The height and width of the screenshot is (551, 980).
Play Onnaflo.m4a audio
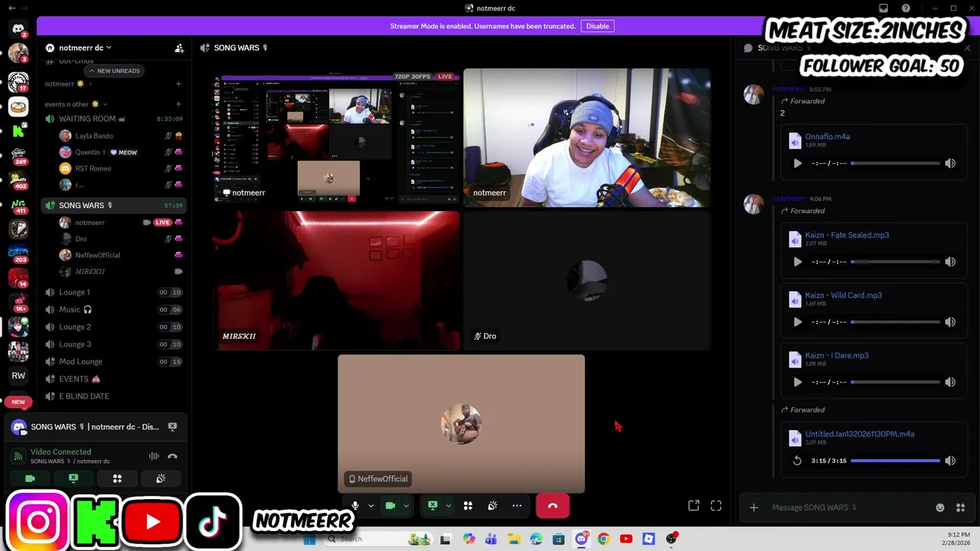point(797,164)
